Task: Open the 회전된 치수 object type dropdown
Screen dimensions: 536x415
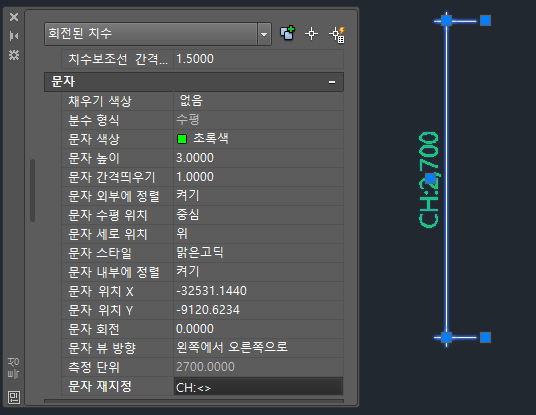Action: pyautogui.click(x=264, y=34)
